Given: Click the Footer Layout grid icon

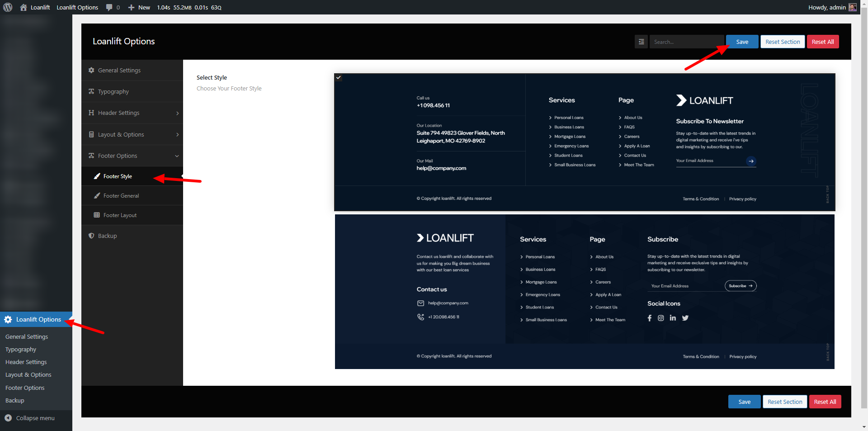Looking at the screenshot, I should [97, 215].
